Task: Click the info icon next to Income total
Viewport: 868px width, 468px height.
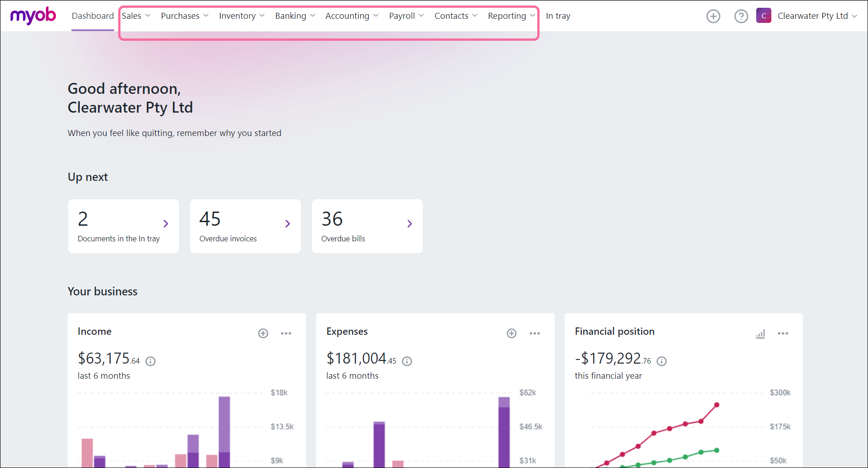Action: pos(151,361)
